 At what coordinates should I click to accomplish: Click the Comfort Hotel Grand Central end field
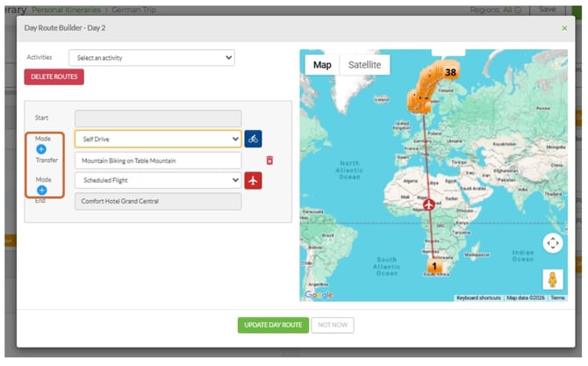tap(158, 201)
